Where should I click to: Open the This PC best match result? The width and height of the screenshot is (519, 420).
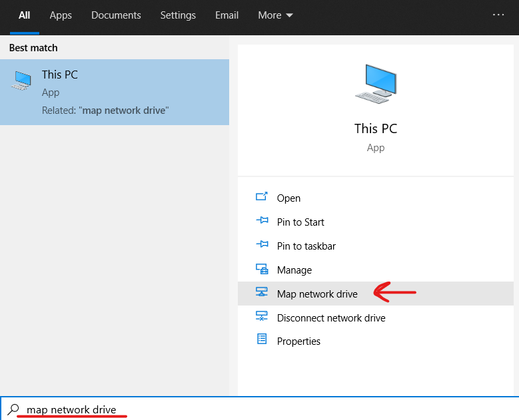click(x=114, y=92)
